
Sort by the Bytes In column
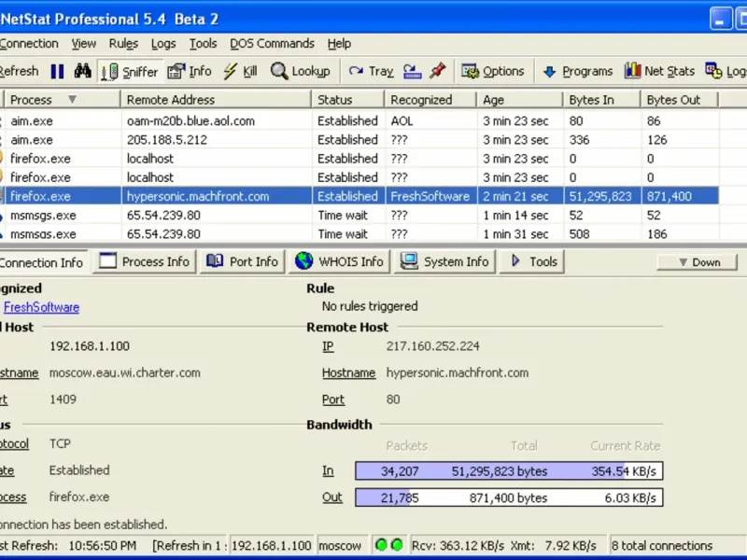click(x=601, y=100)
